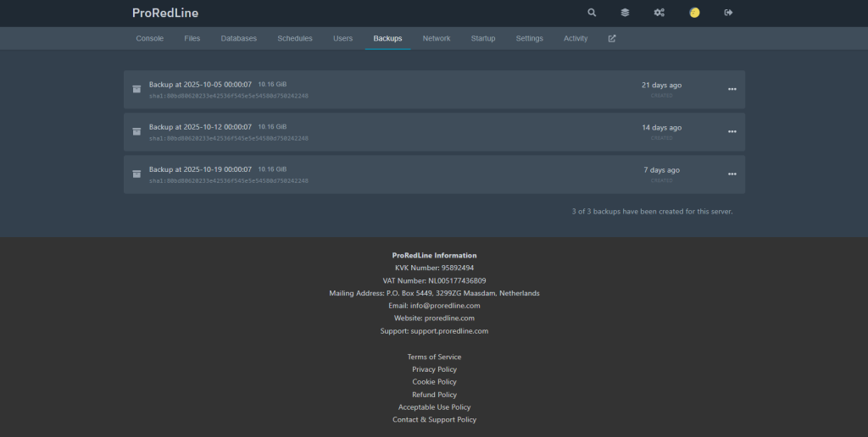Switch to the Console tab
This screenshot has height=437, width=868.
[x=150, y=38]
